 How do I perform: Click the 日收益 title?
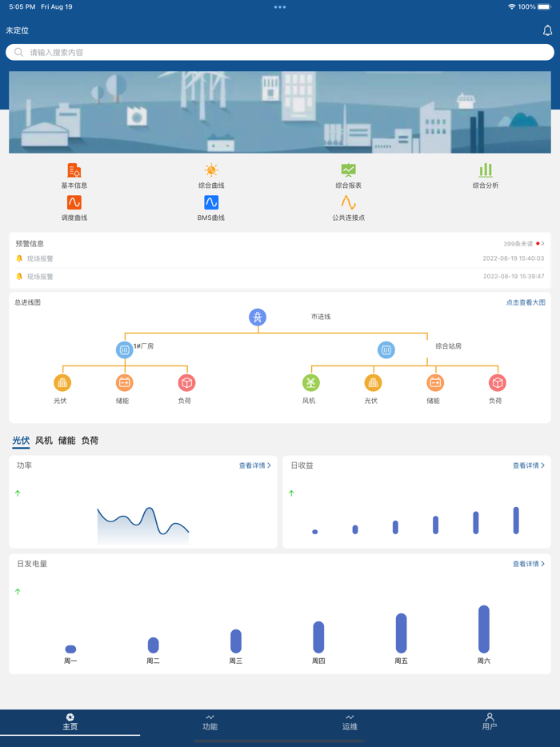[x=302, y=465]
